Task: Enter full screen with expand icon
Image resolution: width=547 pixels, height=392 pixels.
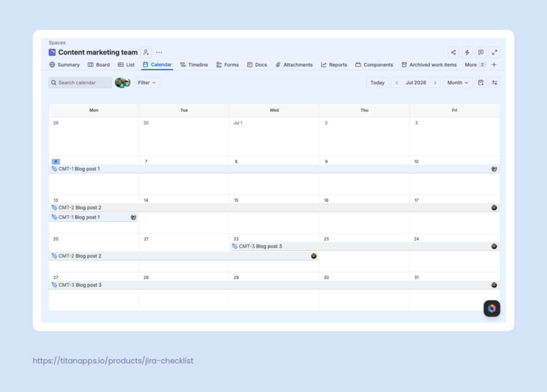Action: click(x=495, y=52)
